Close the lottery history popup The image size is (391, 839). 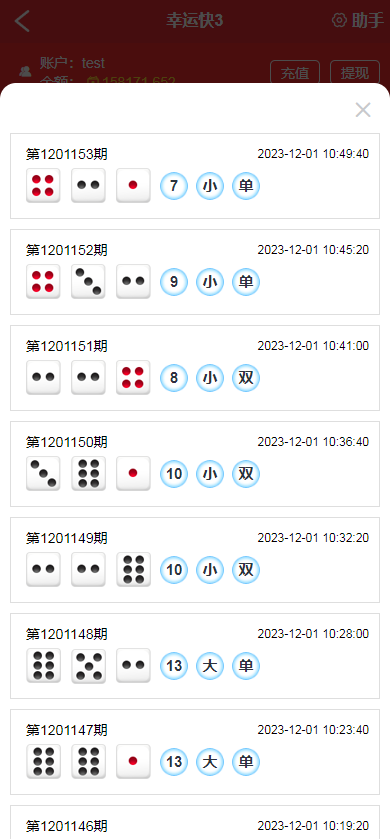[363, 110]
